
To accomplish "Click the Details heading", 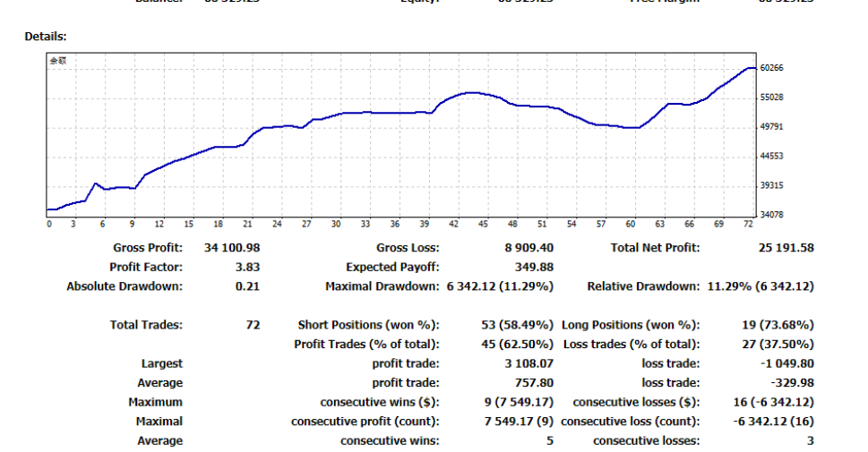I will [x=46, y=37].
